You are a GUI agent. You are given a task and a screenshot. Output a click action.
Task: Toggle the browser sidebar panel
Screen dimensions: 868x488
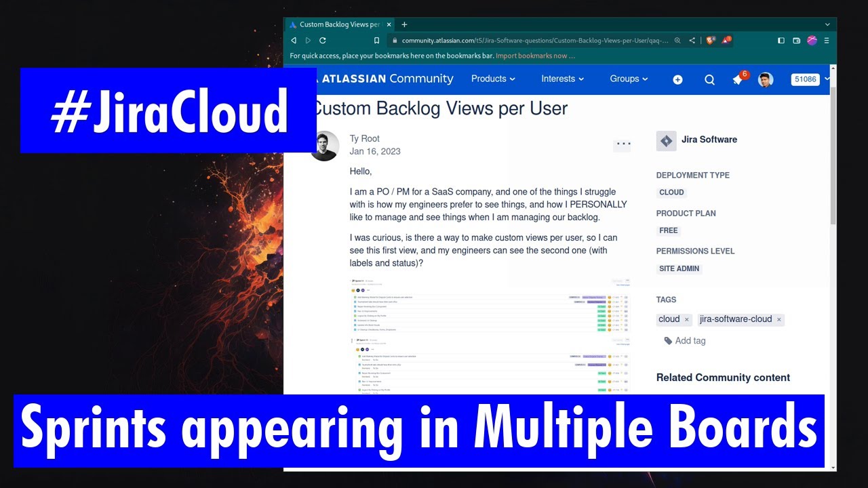point(781,41)
